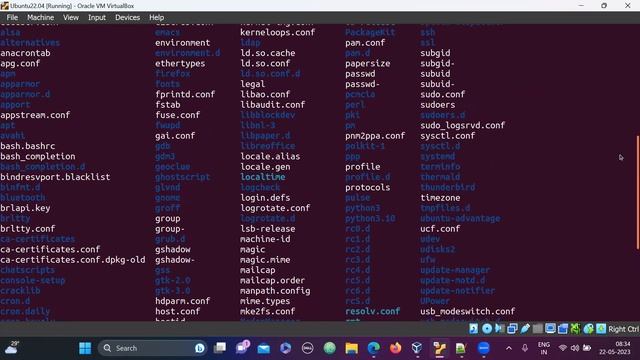Open the Devices menu

point(127,18)
